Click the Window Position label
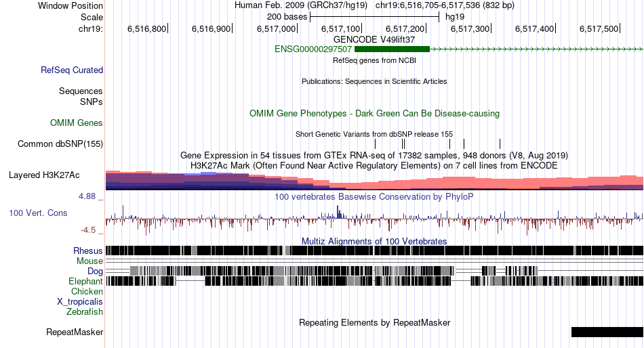Image resolution: width=644 pixels, height=348 pixels. (x=71, y=5)
